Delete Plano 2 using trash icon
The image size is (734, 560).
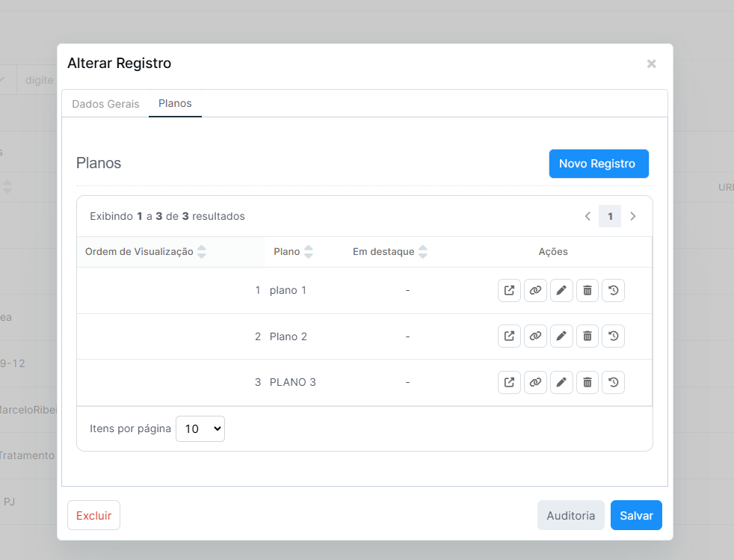[x=587, y=336]
